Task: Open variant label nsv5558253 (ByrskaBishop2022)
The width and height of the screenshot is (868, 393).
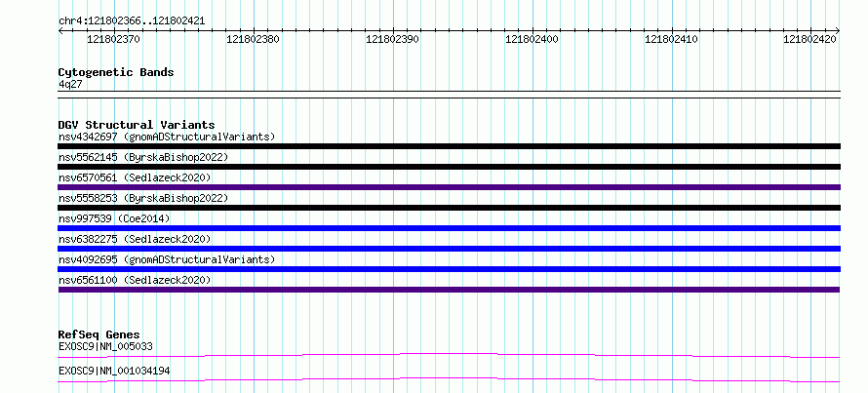Action: point(143,198)
